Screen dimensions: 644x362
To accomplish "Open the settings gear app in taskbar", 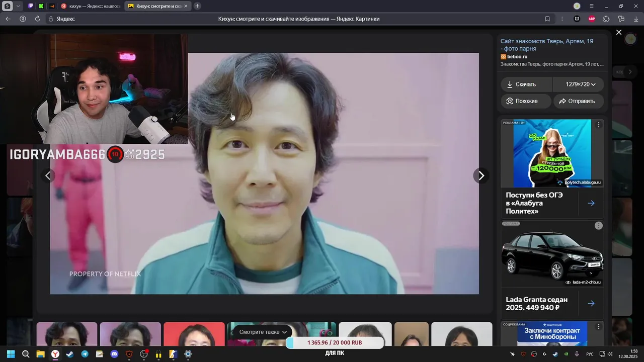I will click(x=188, y=354).
